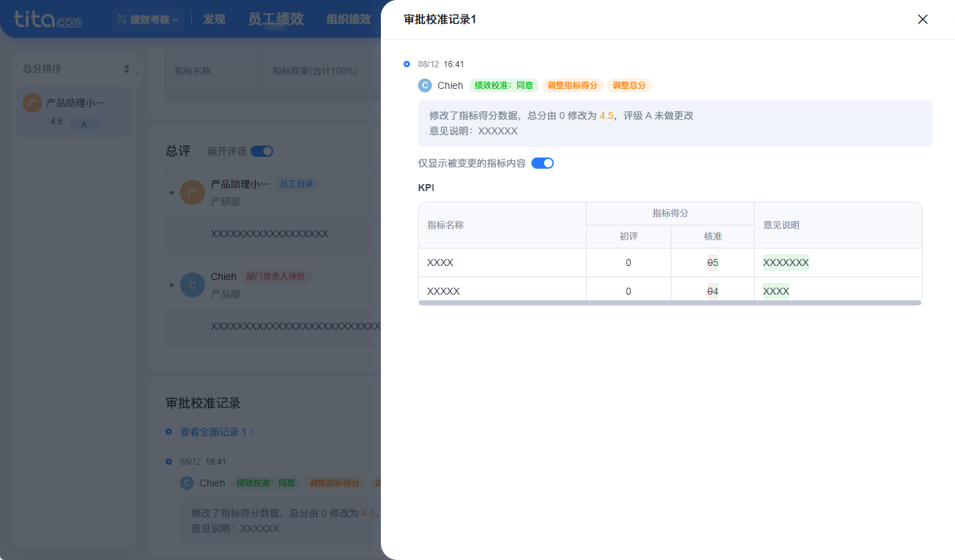Click 调整指标得分 tag in background record
Screen dimensions: 955x560
[335, 483]
